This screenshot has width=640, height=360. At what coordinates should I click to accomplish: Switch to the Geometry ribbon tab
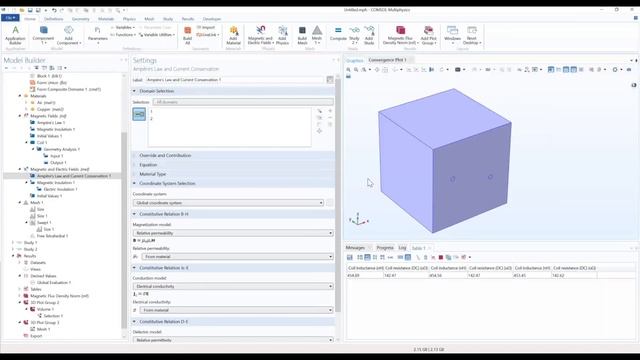click(x=80, y=19)
